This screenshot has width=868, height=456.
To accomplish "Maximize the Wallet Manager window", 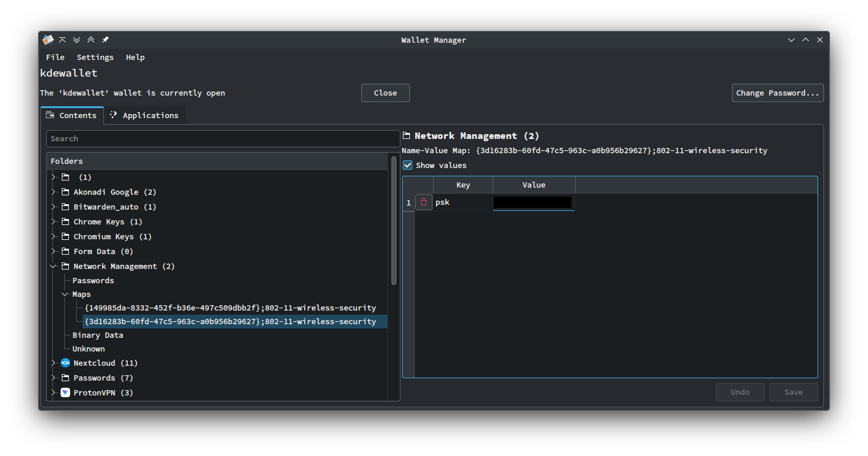I will 806,40.
